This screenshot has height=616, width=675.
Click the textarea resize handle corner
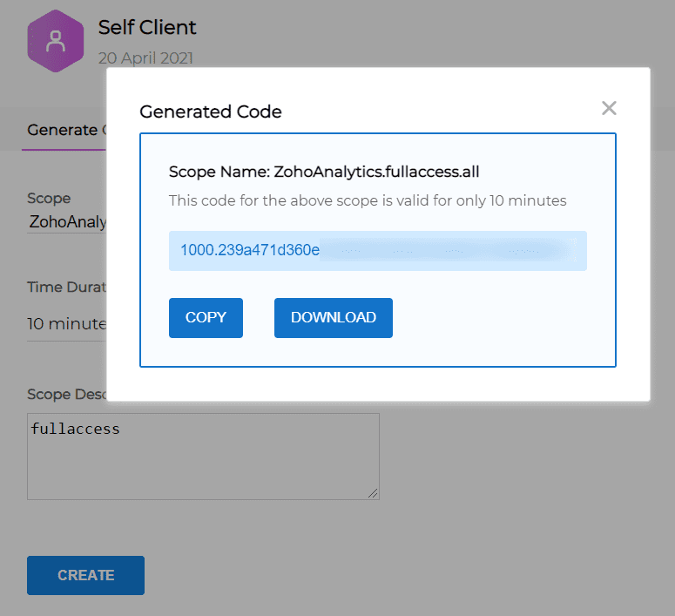[373, 493]
